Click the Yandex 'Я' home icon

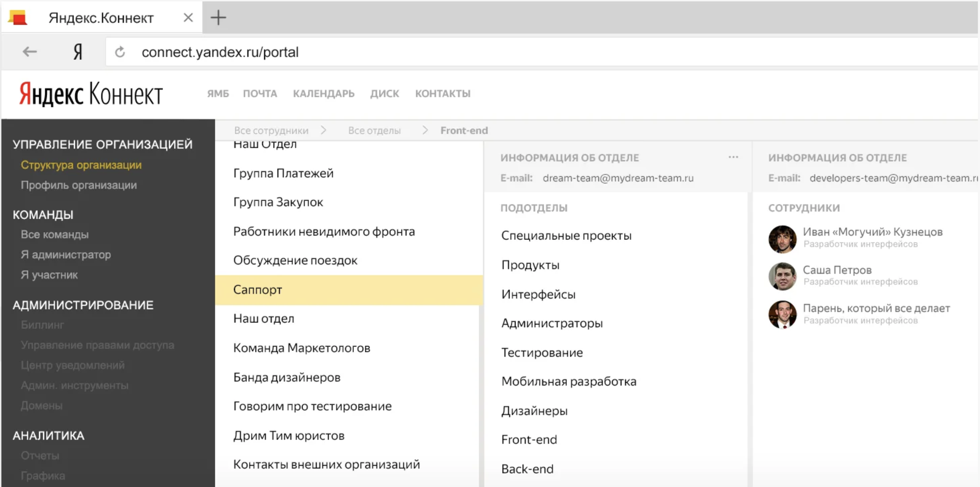(x=78, y=52)
